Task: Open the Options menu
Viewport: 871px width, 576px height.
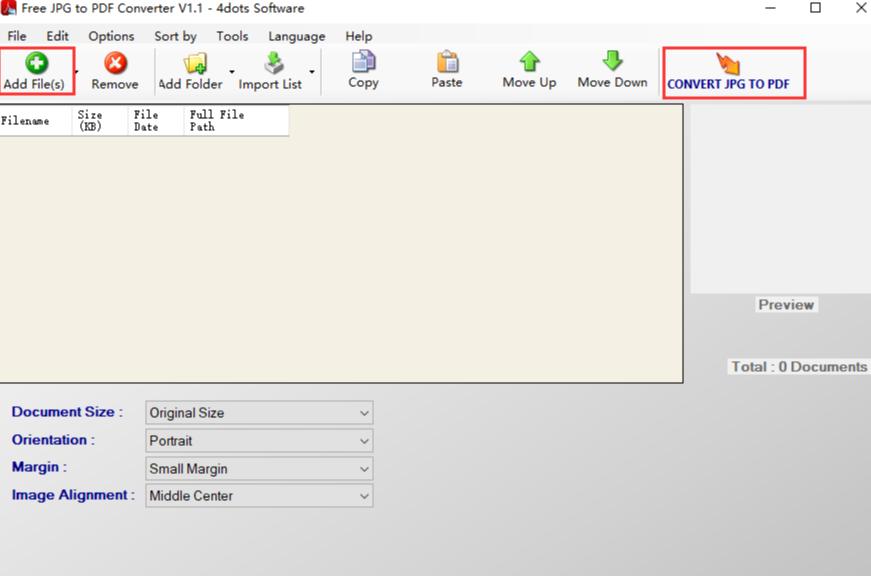Action: [x=111, y=36]
